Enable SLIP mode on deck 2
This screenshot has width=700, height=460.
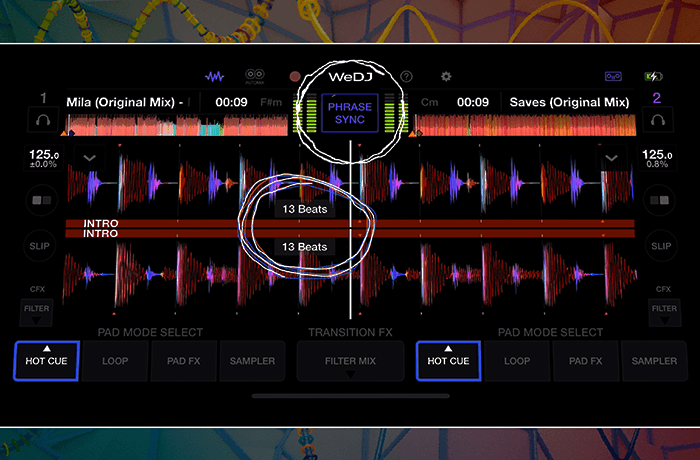tap(661, 246)
